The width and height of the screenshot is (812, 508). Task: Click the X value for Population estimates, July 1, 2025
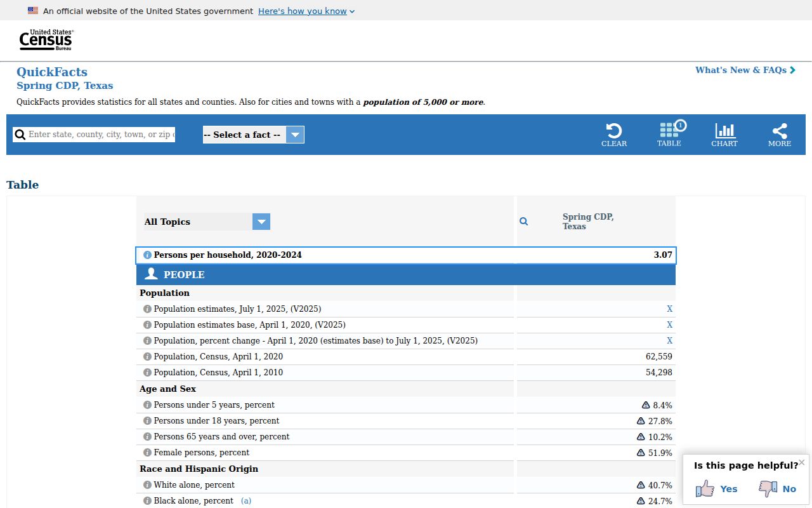coord(669,309)
